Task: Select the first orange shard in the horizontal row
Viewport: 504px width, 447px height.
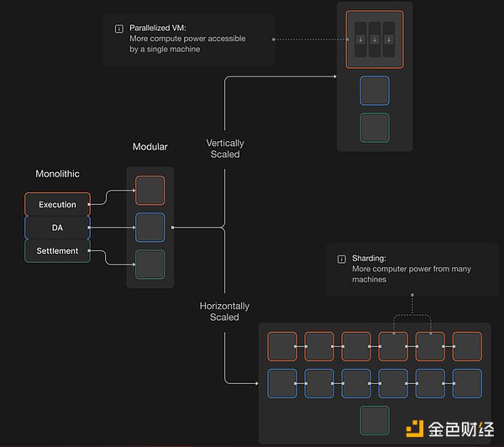Action: point(282,346)
